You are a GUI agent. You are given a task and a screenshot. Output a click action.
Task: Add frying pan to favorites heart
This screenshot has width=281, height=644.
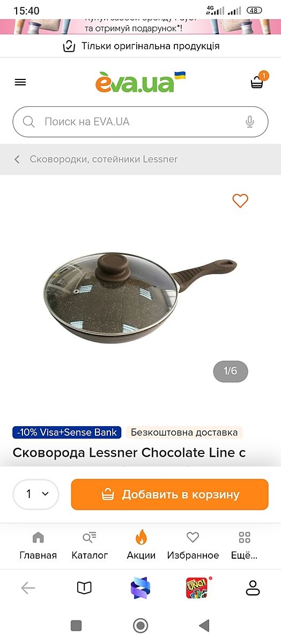(x=240, y=201)
